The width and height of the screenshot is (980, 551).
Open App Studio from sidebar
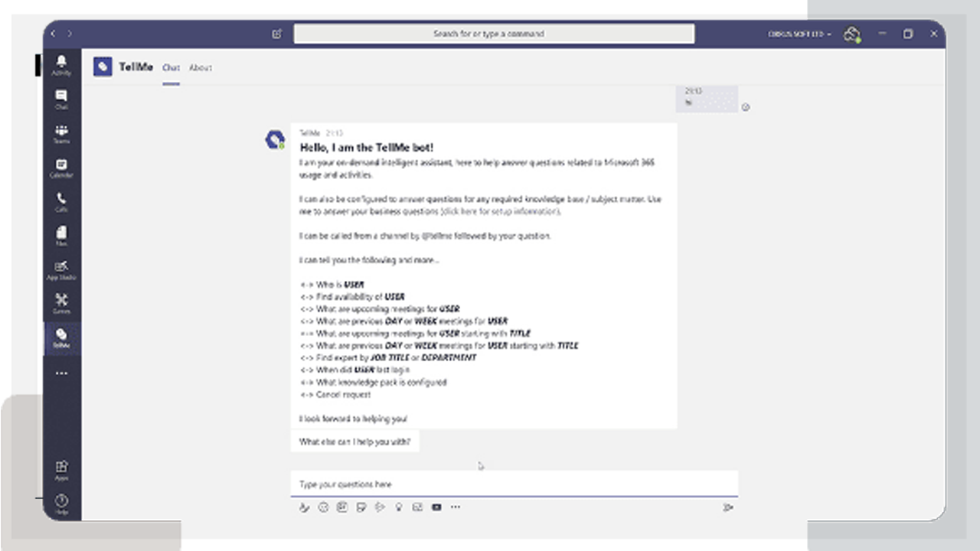point(61,270)
